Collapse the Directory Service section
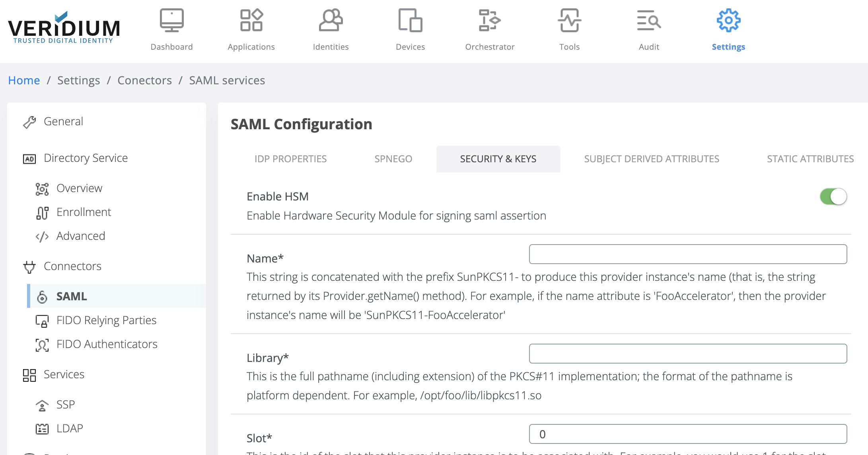Screen dimensions: 868x455 [86, 158]
